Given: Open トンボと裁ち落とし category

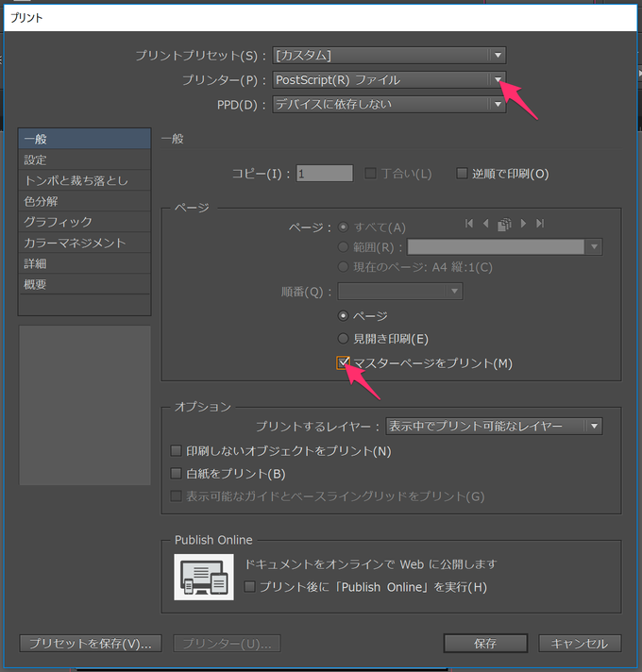Looking at the screenshot, I should (x=85, y=180).
